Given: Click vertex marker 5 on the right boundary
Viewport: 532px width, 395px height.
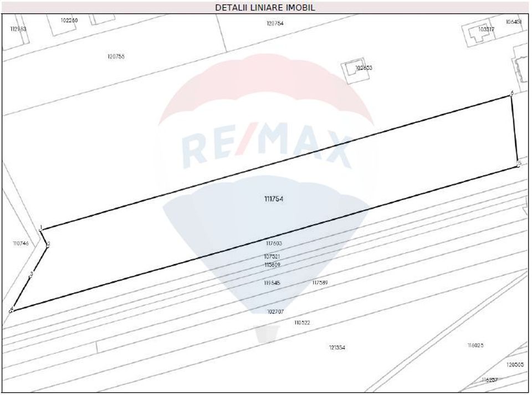Looking at the screenshot, I should pyautogui.click(x=519, y=163).
